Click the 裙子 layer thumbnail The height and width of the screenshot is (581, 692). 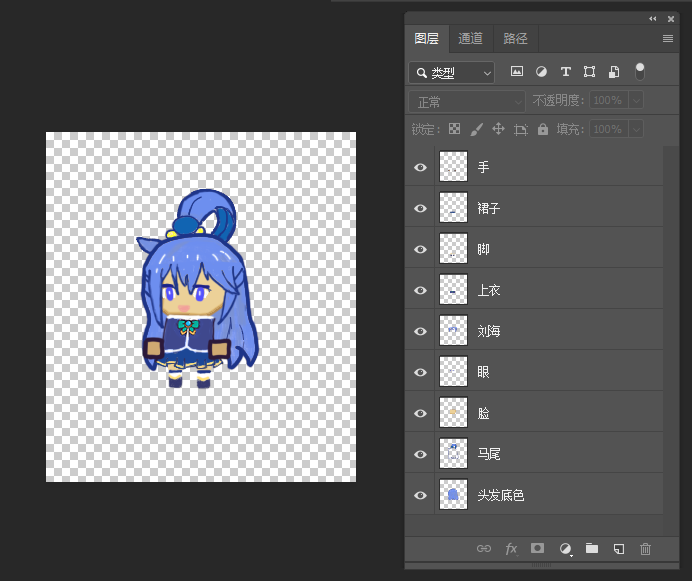pyautogui.click(x=453, y=208)
